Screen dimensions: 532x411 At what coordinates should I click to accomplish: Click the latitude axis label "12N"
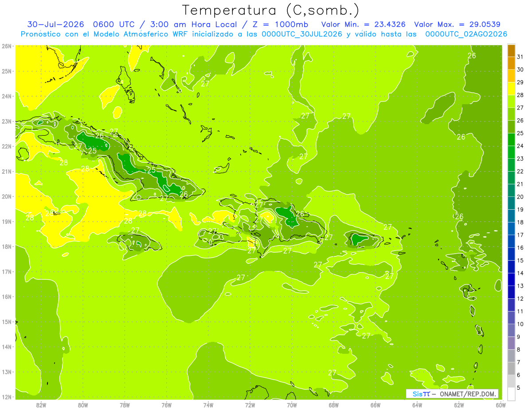coord(6,397)
